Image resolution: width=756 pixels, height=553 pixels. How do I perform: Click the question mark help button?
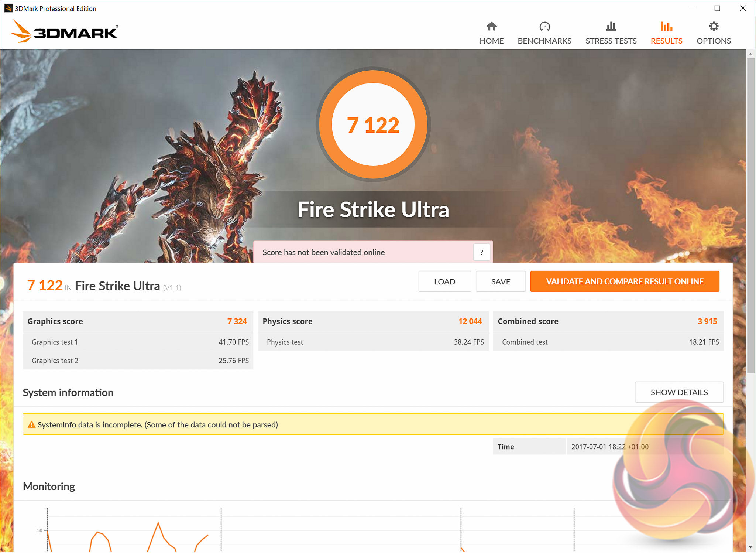pyautogui.click(x=481, y=253)
